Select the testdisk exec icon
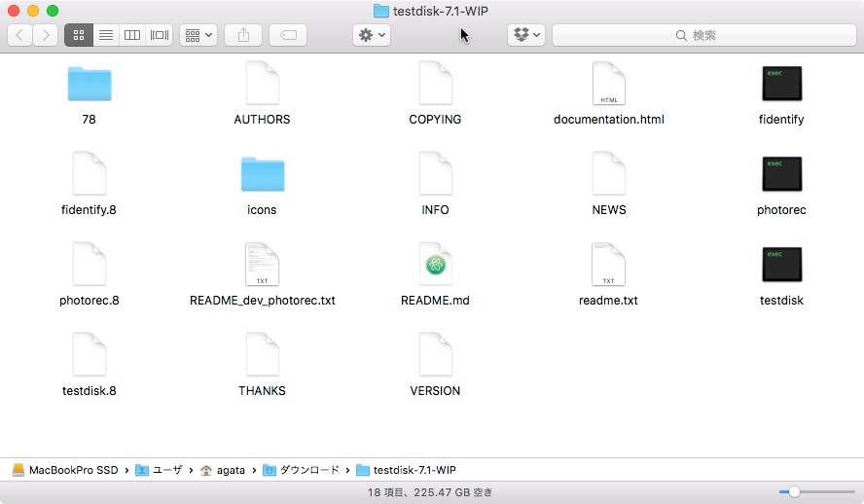The width and height of the screenshot is (864, 504). (x=781, y=265)
